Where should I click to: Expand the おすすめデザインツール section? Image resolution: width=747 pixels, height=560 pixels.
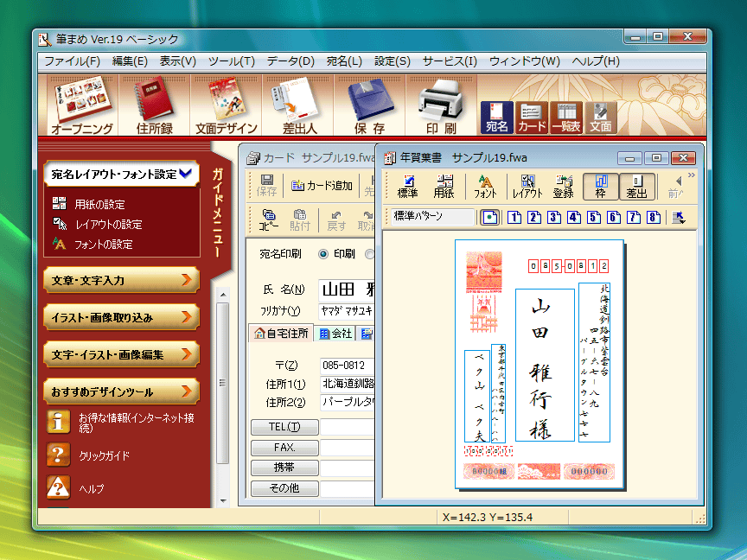coord(122,391)
